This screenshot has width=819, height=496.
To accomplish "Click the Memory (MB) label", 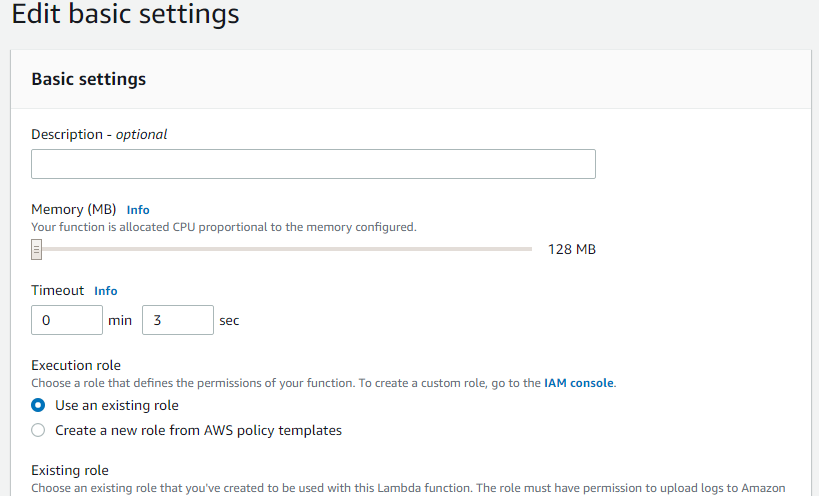I will tap(74, 209).
